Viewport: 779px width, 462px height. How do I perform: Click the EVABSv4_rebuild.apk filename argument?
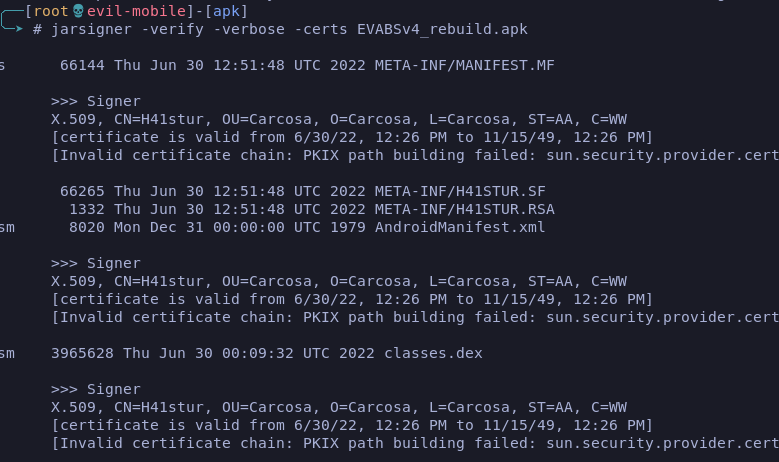(442, 29)
